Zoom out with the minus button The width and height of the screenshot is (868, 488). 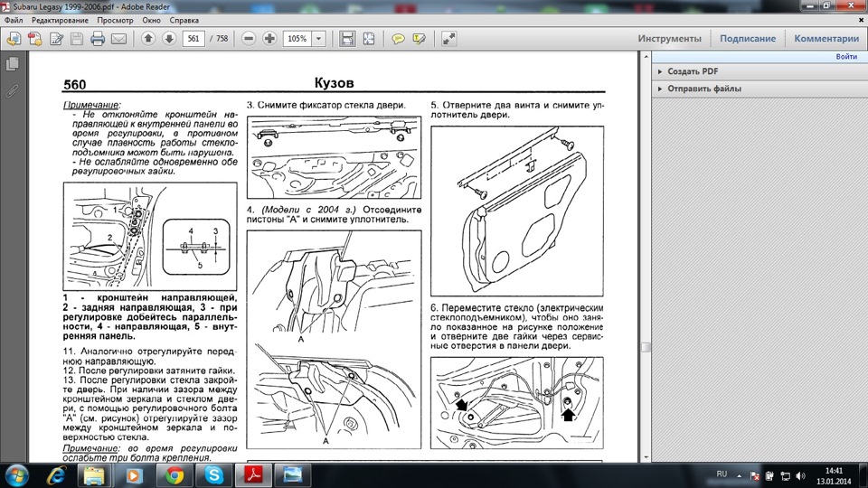point(249,38)
